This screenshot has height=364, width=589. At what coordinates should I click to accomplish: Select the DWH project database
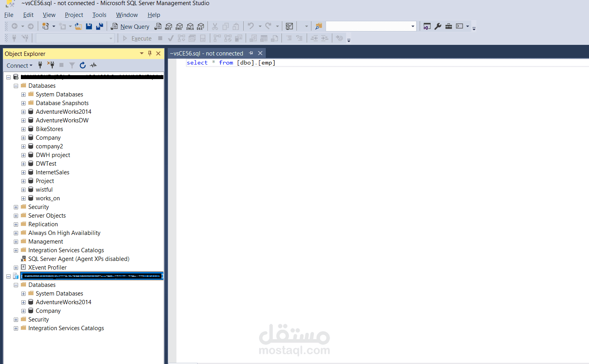tap(53, 155)
